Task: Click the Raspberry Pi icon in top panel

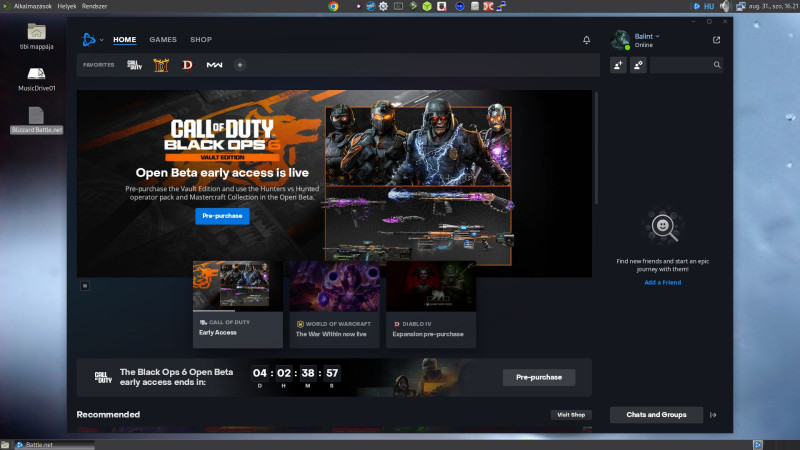Action: pos(442,6)
